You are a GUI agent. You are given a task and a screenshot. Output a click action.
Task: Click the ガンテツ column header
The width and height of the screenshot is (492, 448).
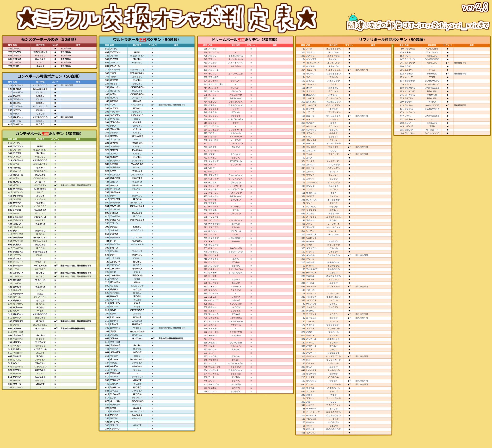coord(55,139)
